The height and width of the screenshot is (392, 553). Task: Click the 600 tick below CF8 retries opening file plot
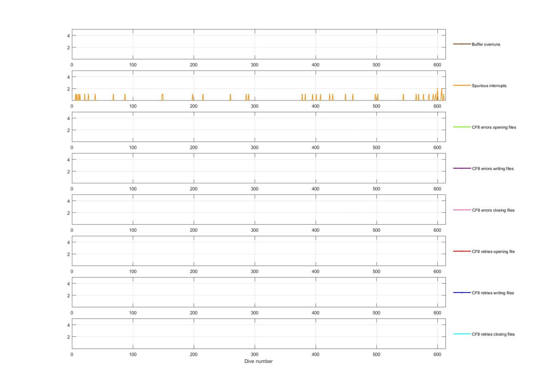point(437,272)
